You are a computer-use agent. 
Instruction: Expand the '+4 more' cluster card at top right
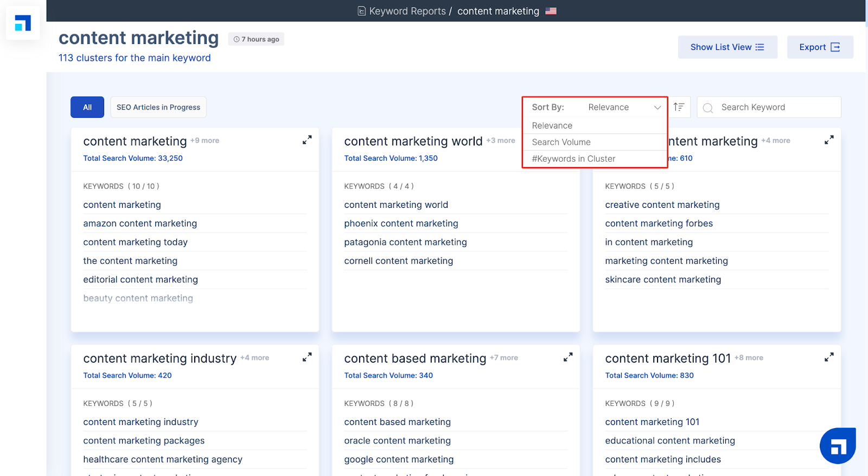[x=829, y=140]
